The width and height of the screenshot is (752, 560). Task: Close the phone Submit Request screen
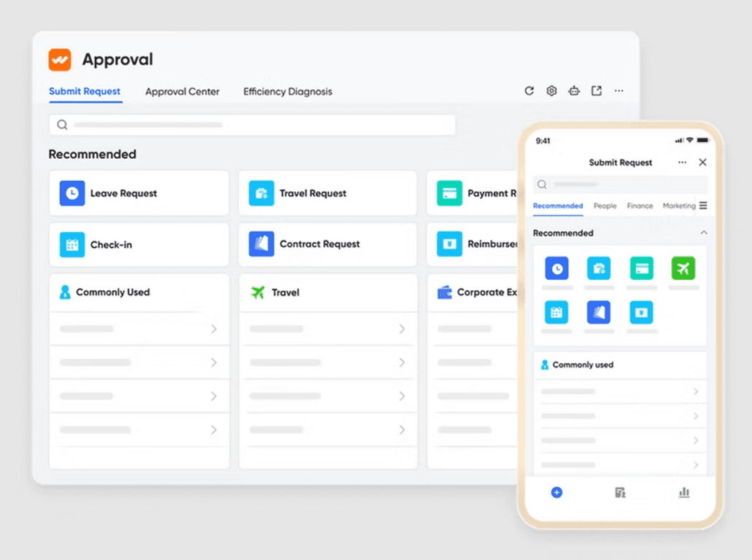702,163
